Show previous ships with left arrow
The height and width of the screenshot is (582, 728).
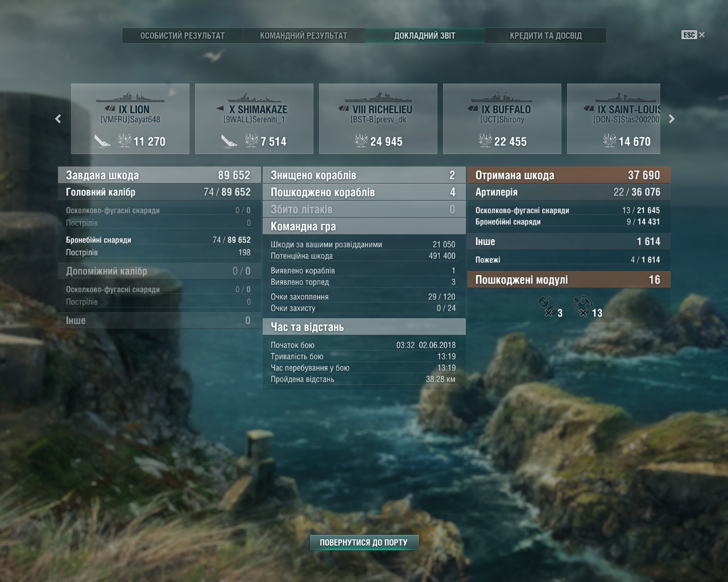coord(58,119)
